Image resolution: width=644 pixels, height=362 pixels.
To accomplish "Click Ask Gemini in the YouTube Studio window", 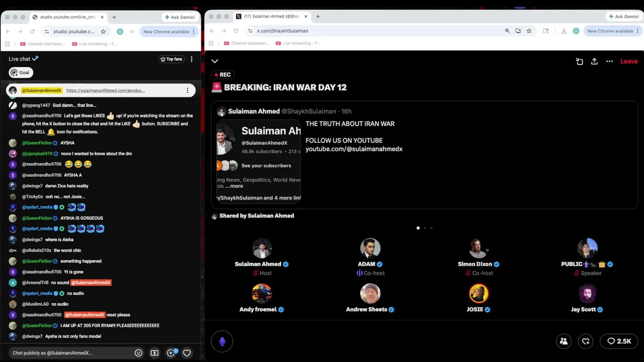I will [180, 17].
